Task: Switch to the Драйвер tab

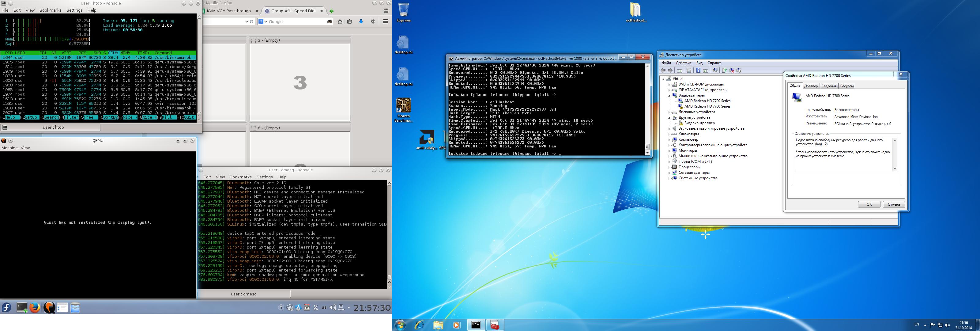Action: pos(811,86)
